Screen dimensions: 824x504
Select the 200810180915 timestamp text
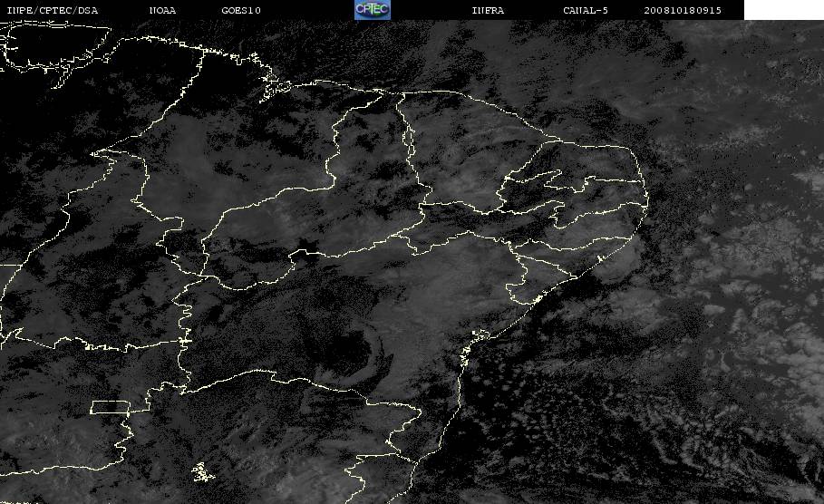[x=683, y=11]
